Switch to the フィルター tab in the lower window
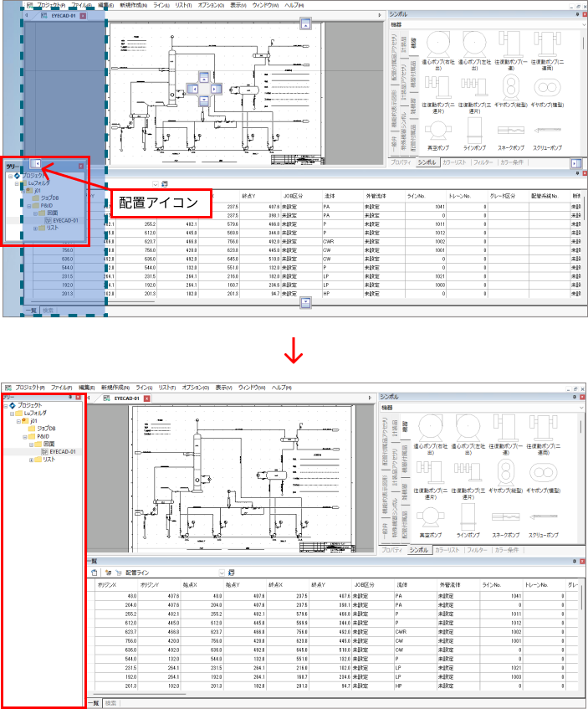This screenshot has width=588, height=709. click(500, 550)
